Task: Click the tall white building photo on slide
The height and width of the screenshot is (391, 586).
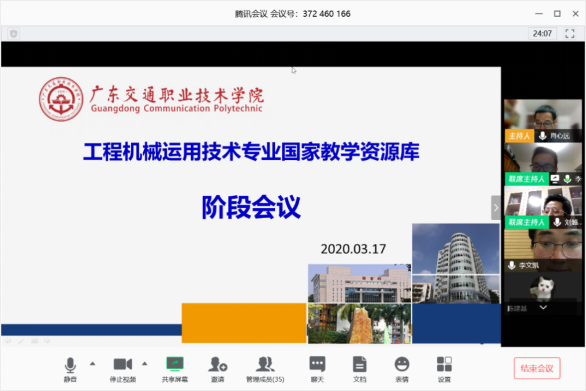Action: pyautogui.click(x=456, y=263)
